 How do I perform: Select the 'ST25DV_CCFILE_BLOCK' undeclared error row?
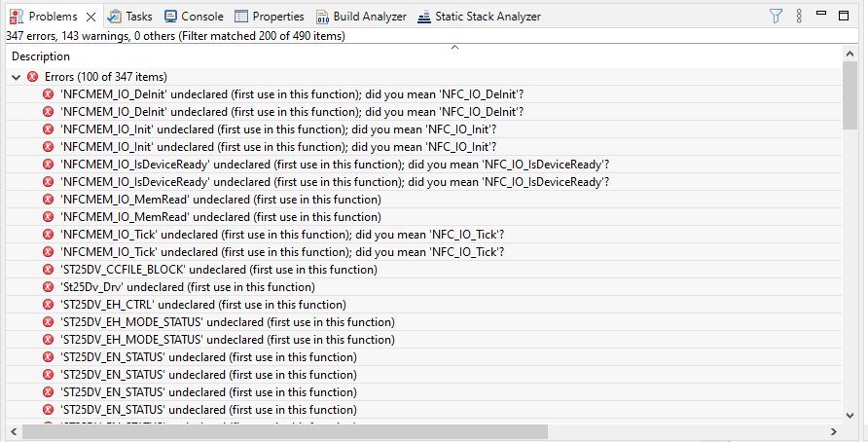coord(218,270)
